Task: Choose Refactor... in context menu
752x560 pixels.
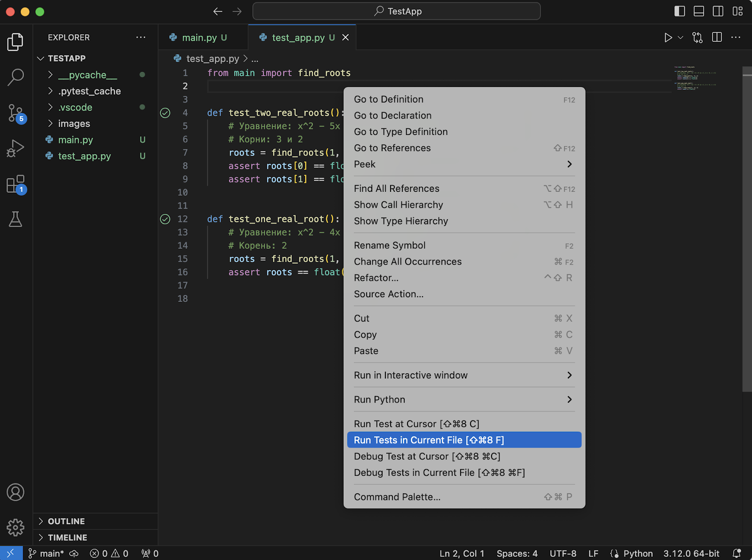Action: coord(464,278)
